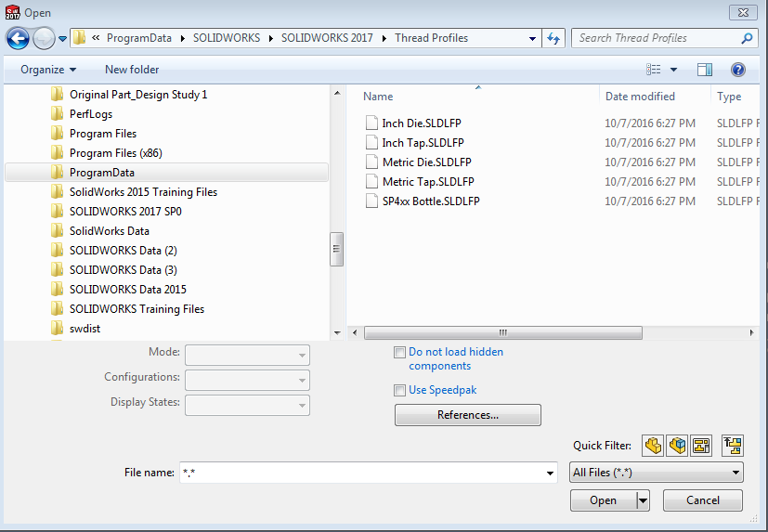This screenshot has height=532, width=768.
Task: Click folder tree scroll down arrow
Action: click(x=337, y=333)
